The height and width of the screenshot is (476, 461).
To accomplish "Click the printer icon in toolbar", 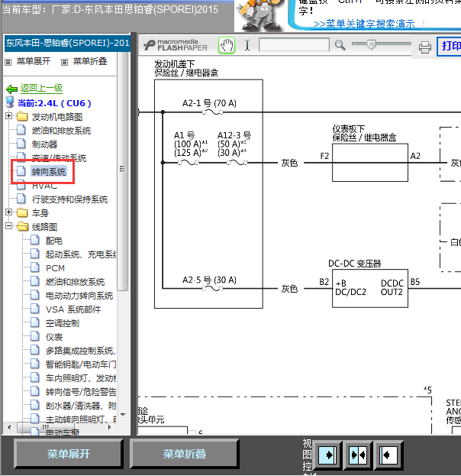I will (x=424, y=47).
